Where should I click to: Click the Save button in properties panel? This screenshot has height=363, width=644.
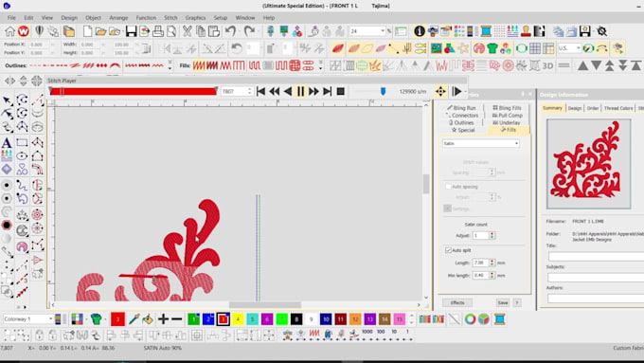coord(503,302)
